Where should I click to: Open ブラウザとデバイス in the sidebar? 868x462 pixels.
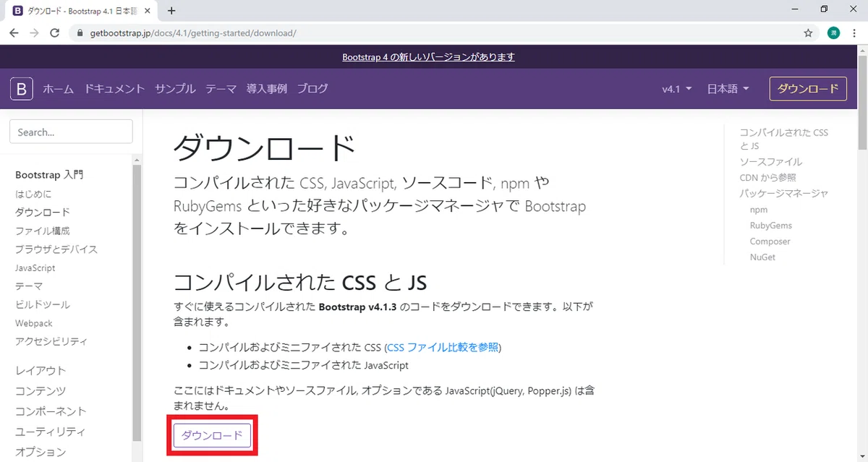(56, 249)
